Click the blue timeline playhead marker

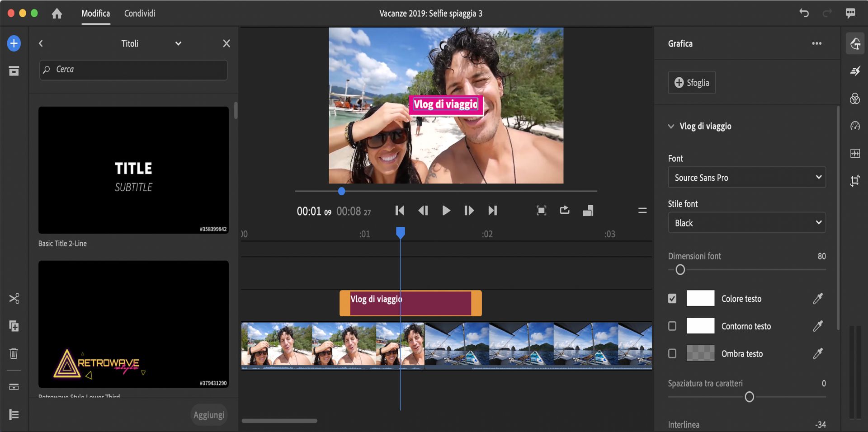[400, 232]
